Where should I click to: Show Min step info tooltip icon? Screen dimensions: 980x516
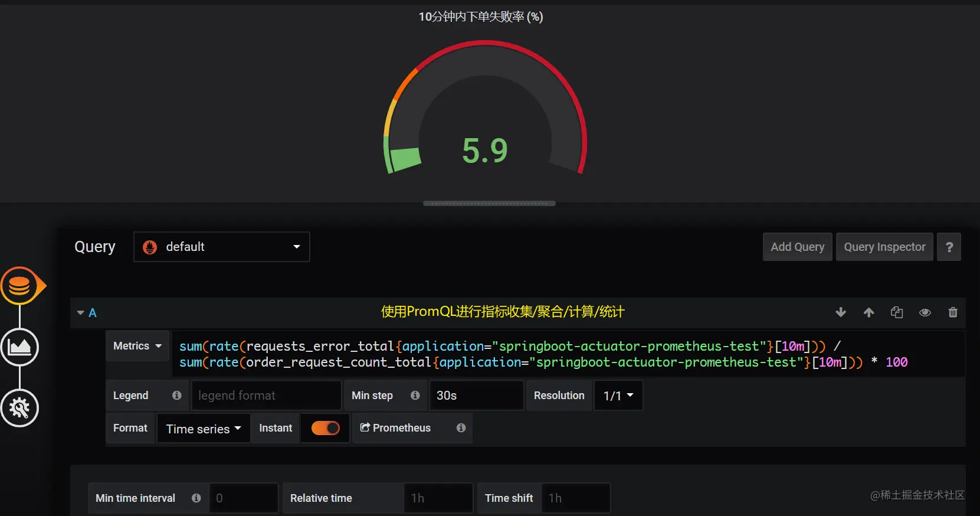(415, 396)
